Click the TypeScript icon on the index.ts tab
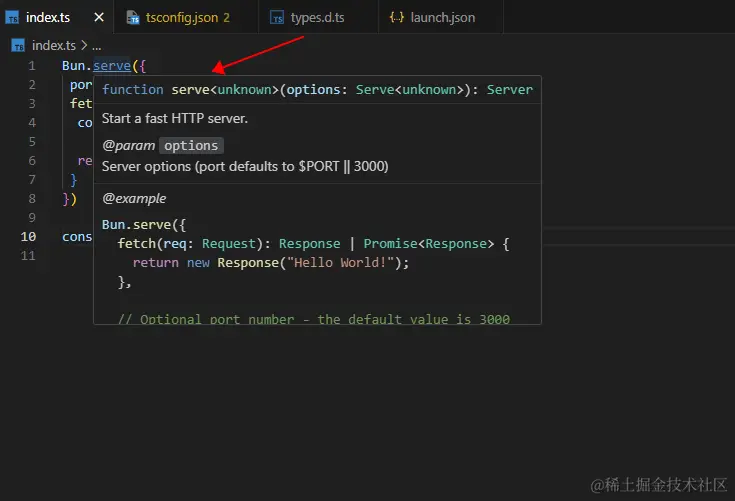The image size is (735, 501). pos(12,18)
